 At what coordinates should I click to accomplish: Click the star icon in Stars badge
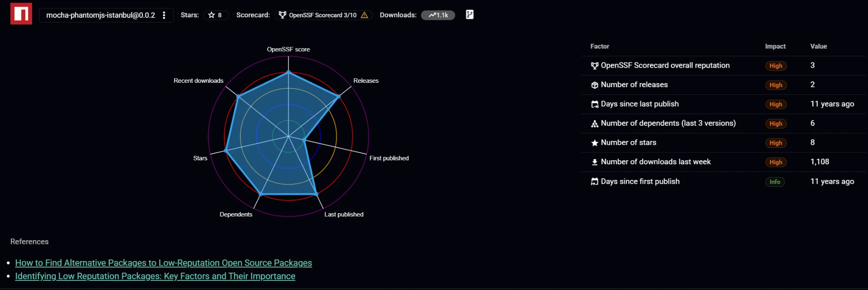pos(211,15)
